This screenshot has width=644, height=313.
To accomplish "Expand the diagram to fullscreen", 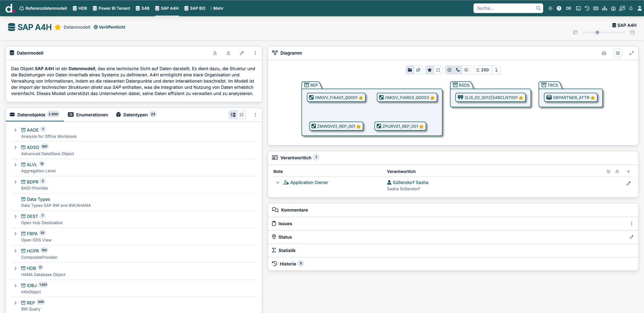I will (632, 53).
